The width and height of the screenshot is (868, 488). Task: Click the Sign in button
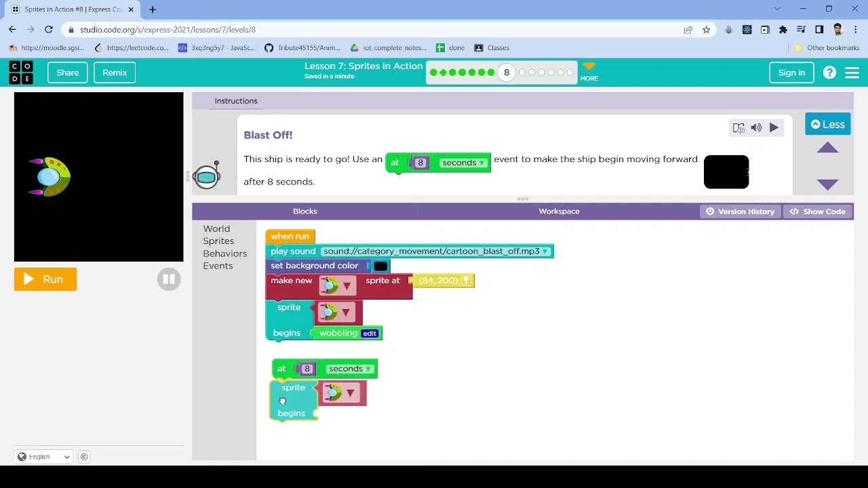click(x=791, y=73)
